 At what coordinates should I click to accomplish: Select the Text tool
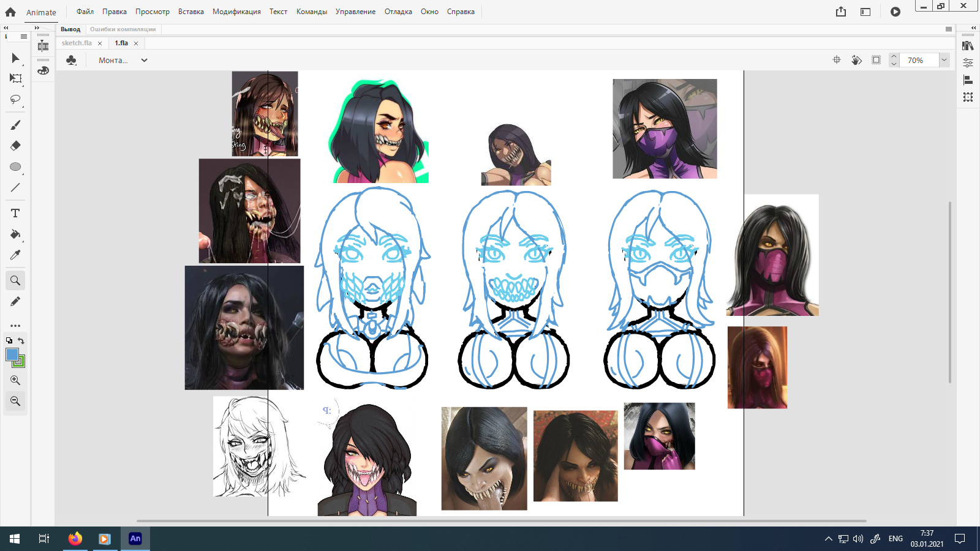pyautogui.click(x=15, y=213)
